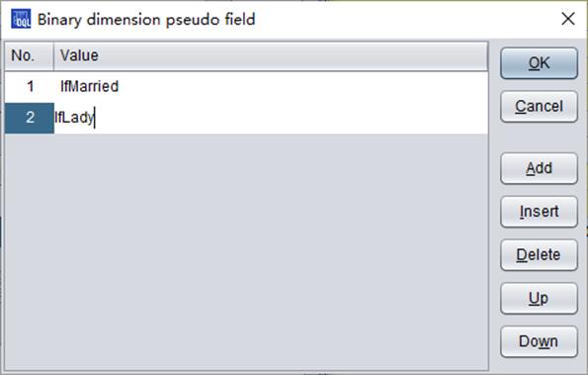This screenshot has height=375, width=588.
Task: Move the selected row with Down button
Action: tap(539, 341)
